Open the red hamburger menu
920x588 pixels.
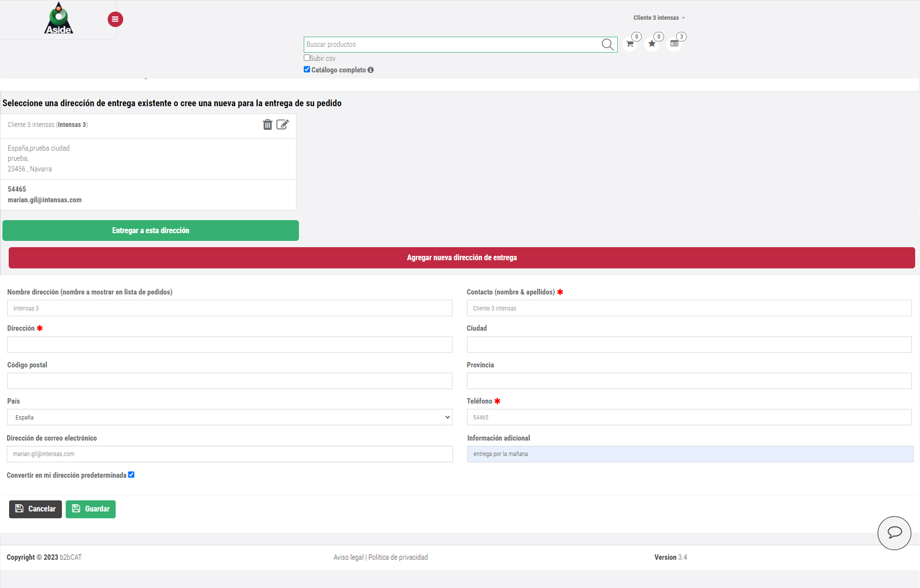[x=115, y=19]
